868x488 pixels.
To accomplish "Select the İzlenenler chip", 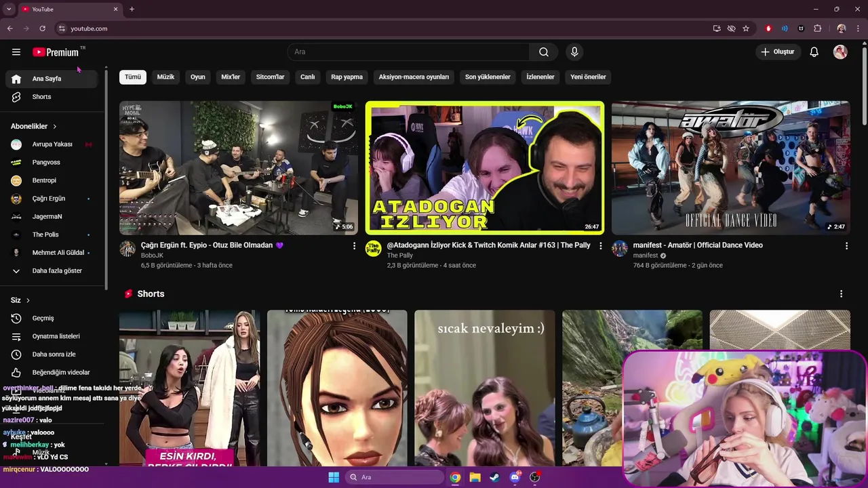I will [540, 77].
